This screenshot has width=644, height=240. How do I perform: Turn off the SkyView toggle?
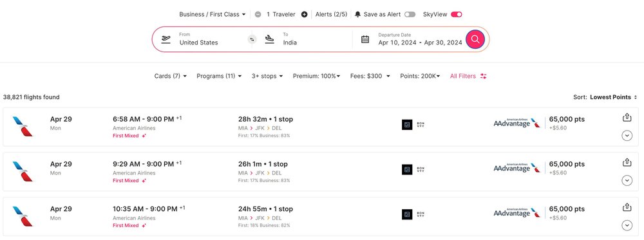click(457, 14)
